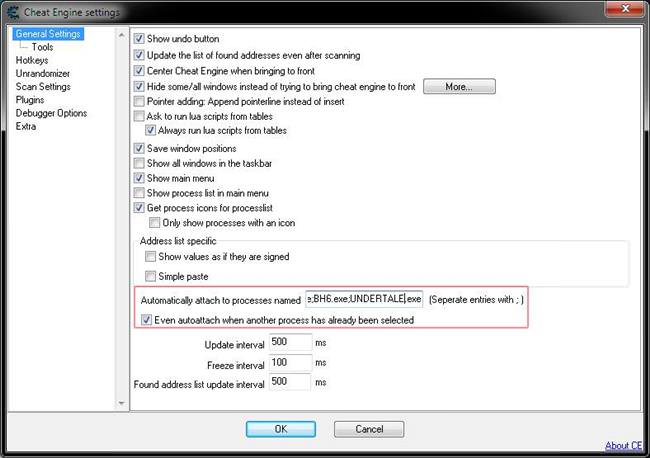Open the About CE link
This screenshot has height=458, width=650.
[623, 446]
